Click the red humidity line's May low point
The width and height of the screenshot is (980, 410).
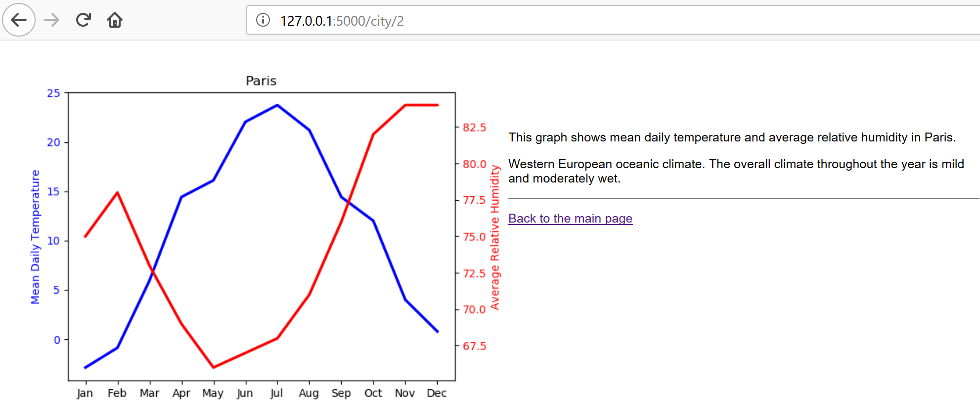coord(214,367)
